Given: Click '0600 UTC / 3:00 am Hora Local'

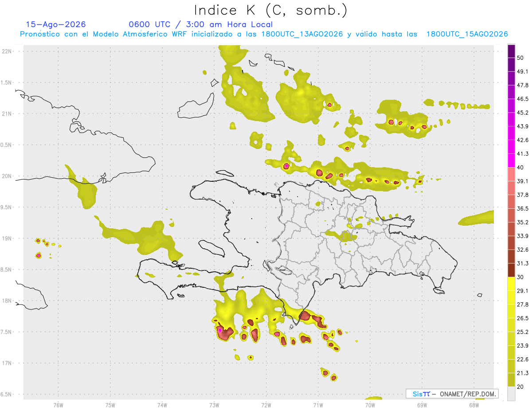Looking at the screenshot, I should coord(200,24).
